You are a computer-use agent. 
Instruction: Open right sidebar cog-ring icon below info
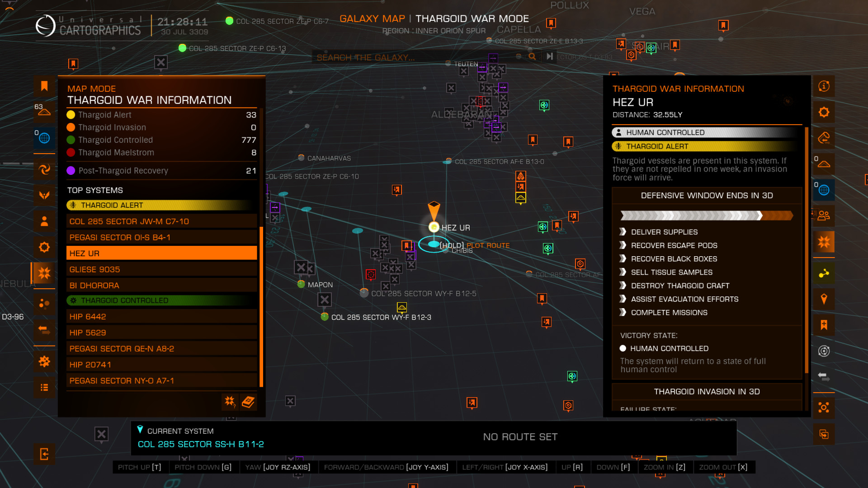point(824,112)
